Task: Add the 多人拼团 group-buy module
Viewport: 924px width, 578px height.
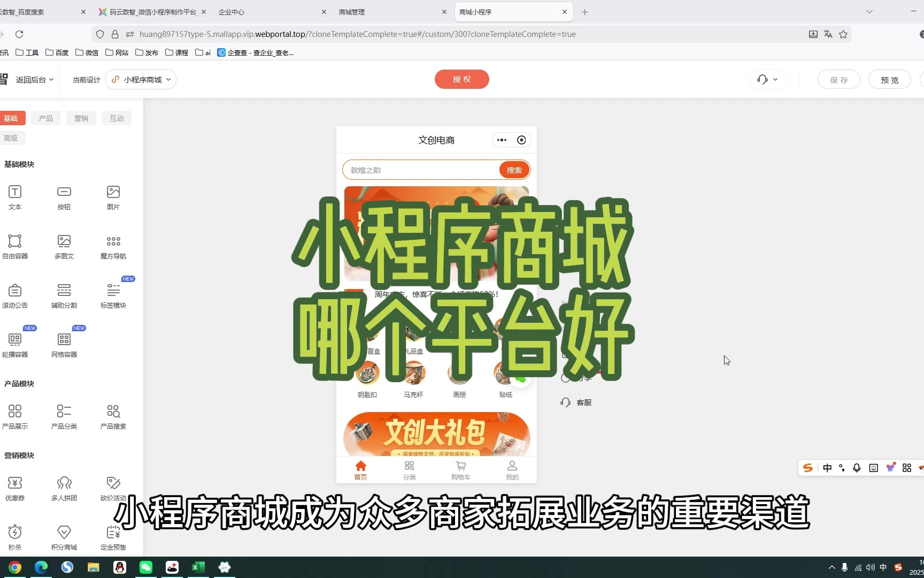Action: click(x=64, y=489)
